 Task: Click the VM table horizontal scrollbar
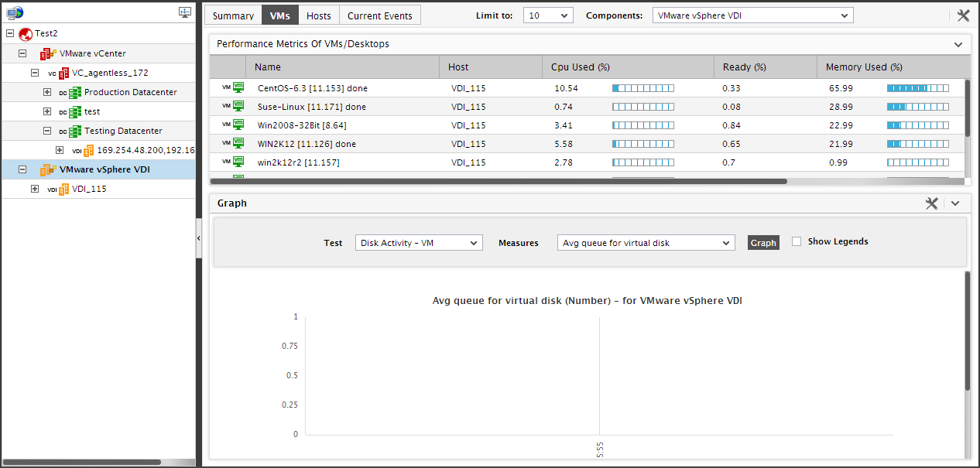click(499, 182)
